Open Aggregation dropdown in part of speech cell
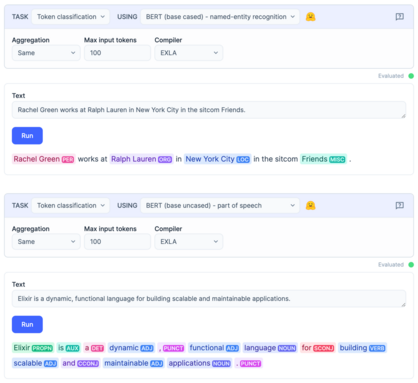This screenshot has width=418, height=383. pyautogui.click(x=46, y=242)
